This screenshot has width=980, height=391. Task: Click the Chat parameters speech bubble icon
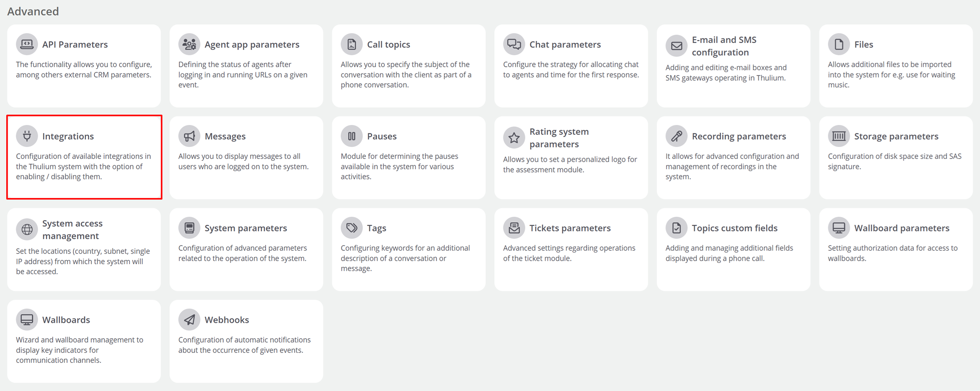[514, 44]
